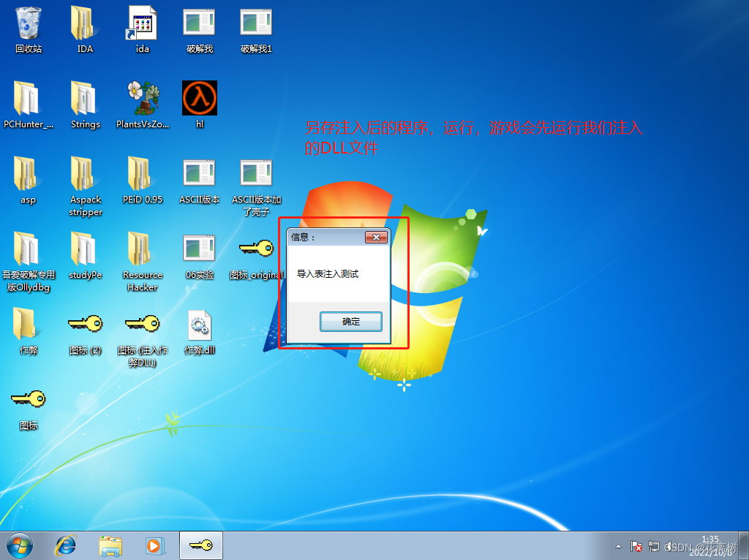Select the Aspack stripper folder
This screenshot has width=749, height=560.
(85, 174)
